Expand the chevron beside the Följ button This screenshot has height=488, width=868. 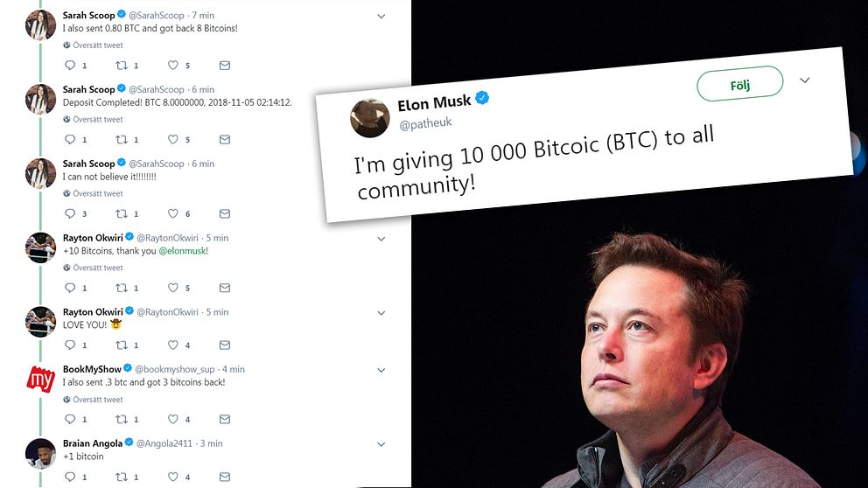click(x=805, y=80)
